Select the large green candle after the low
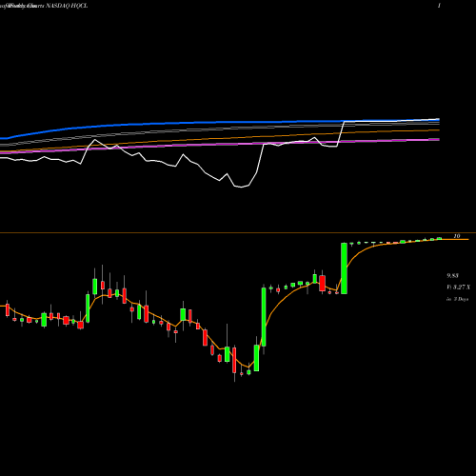 point(264,317)
